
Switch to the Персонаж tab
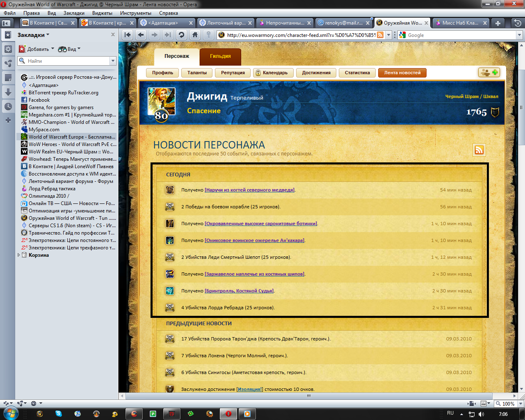click(177, 57)
